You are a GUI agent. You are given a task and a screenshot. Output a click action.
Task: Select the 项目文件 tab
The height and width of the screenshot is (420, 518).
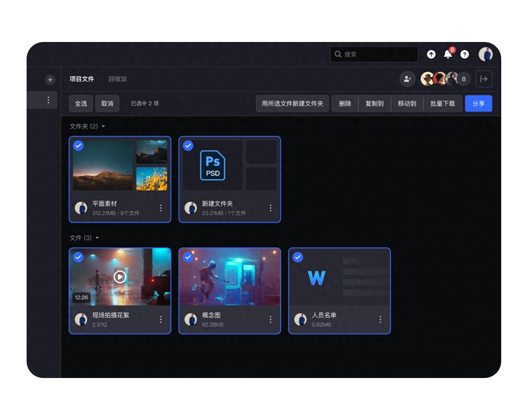pos(82,79)
